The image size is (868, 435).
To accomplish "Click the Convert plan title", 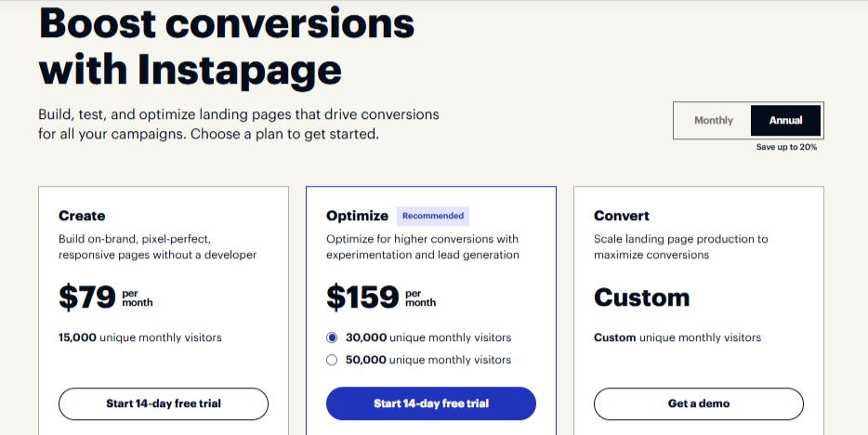I will [621, 216].
